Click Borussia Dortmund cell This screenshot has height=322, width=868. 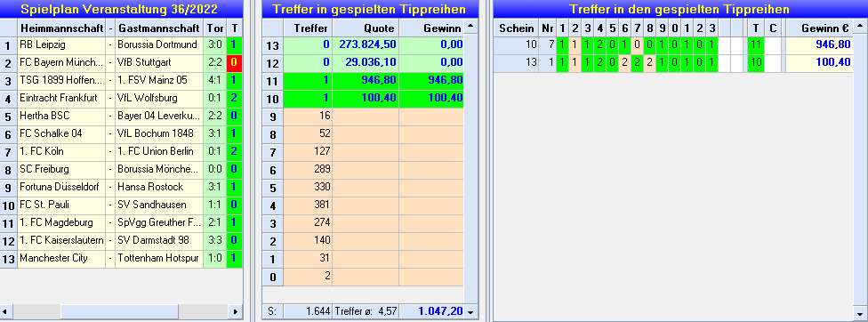(159, 44)
